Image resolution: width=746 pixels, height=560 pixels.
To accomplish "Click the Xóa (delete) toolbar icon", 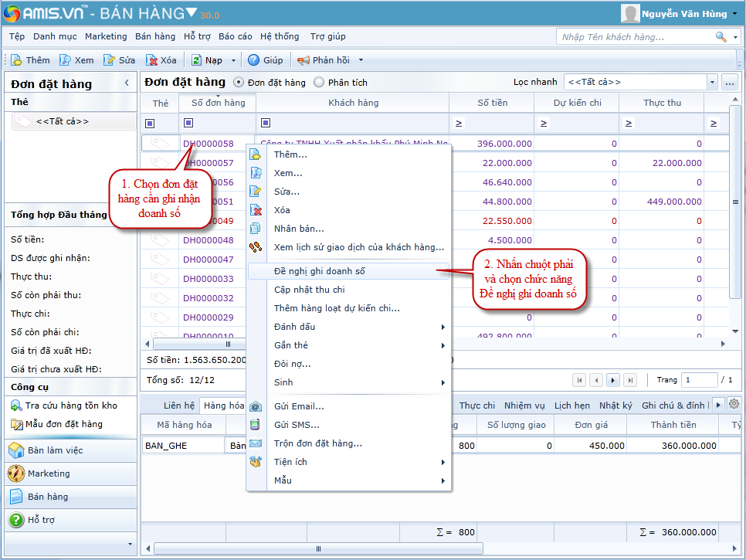I will 152,60.
